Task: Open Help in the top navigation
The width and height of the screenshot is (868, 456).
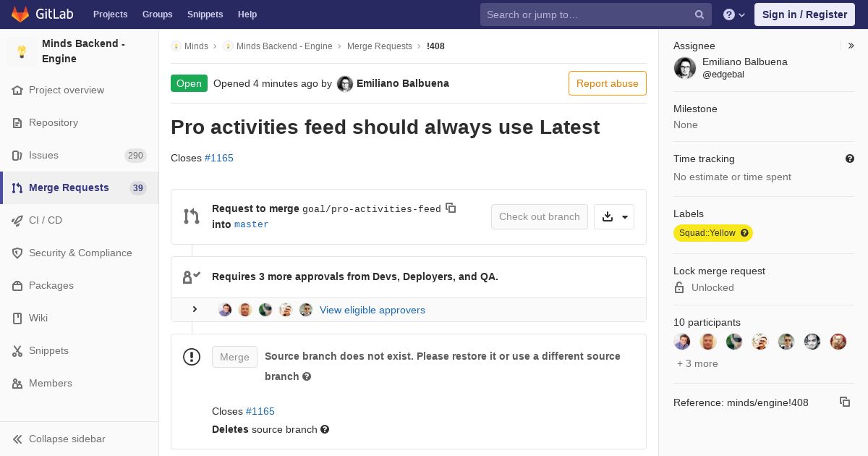Action: coord(247,14)
